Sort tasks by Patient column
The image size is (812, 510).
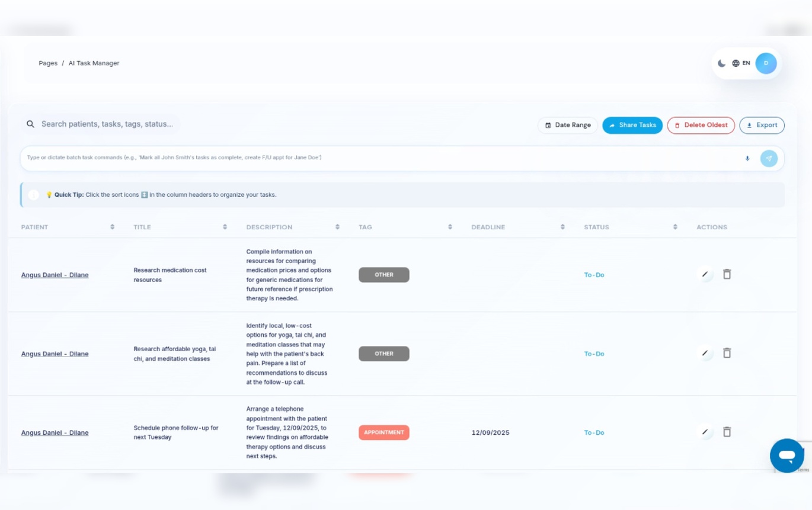coord(112,227)
